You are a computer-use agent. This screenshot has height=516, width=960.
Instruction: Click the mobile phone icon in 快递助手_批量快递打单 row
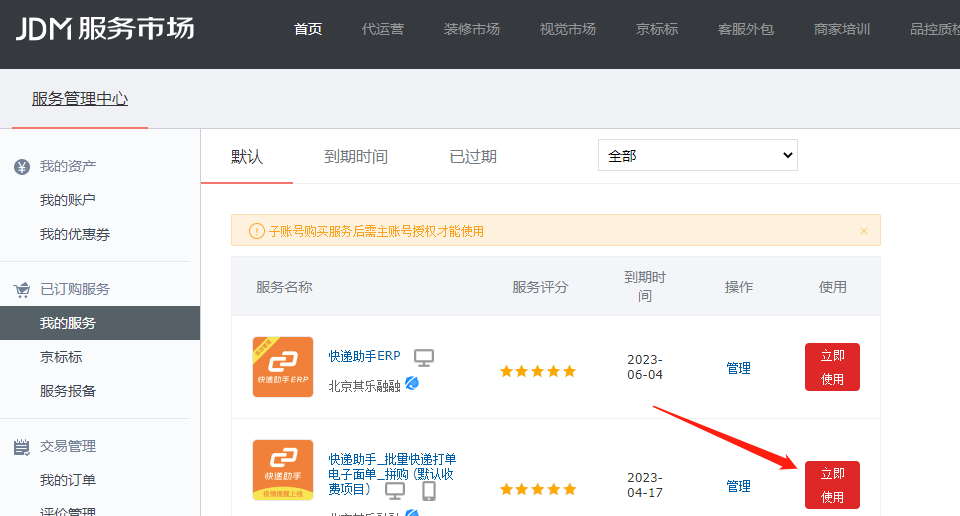pos(429,491)
